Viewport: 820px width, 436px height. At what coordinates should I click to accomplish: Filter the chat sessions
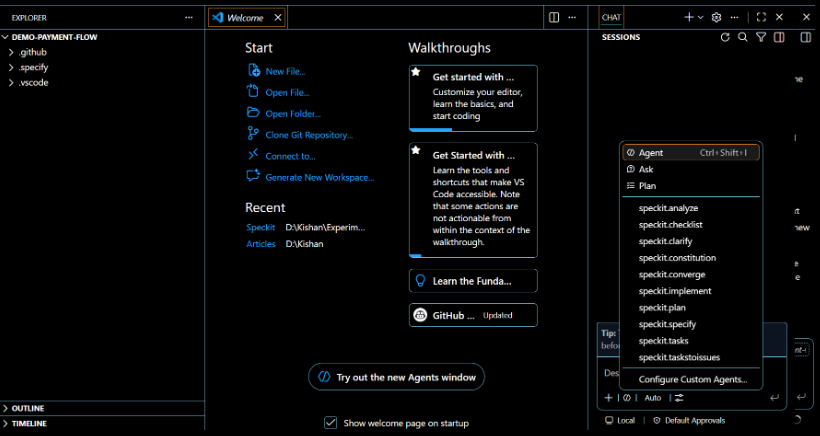coord(761,37)
